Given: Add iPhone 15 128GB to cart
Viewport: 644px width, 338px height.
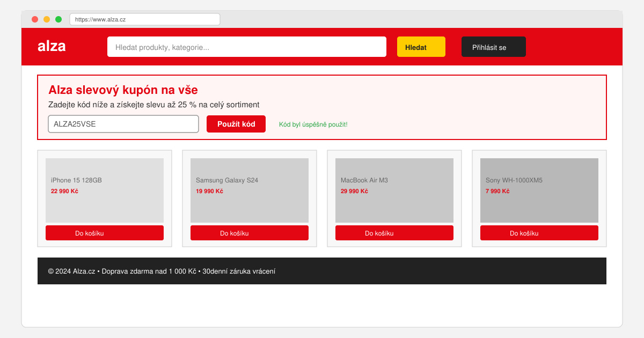Looking at the screenshot, I should (105, 233).
